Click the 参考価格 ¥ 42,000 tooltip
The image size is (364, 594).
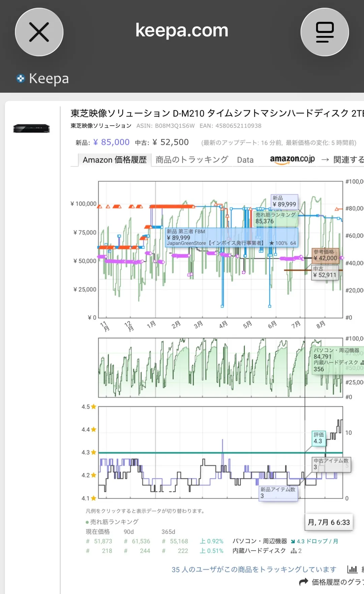[x=325, y=255]
